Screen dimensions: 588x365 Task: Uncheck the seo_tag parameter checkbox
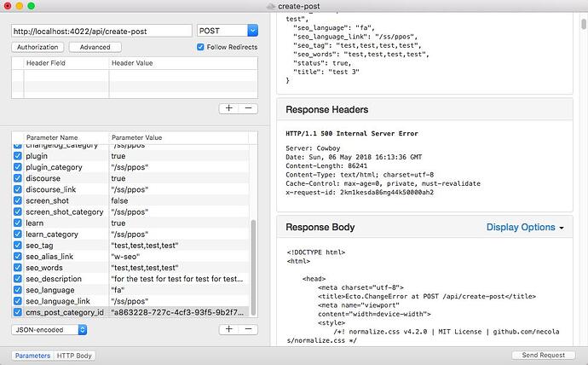click(x=18, y=246)
